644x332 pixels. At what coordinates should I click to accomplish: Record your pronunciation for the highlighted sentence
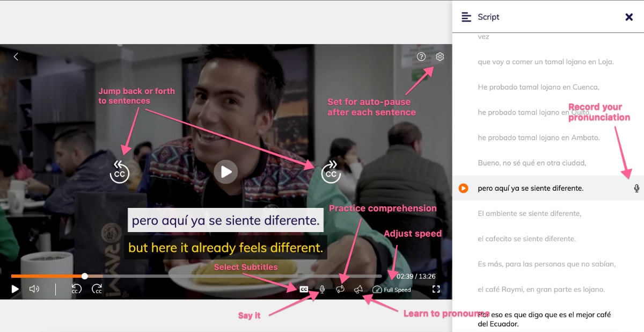pyautogui.click(x=636, y=188)
